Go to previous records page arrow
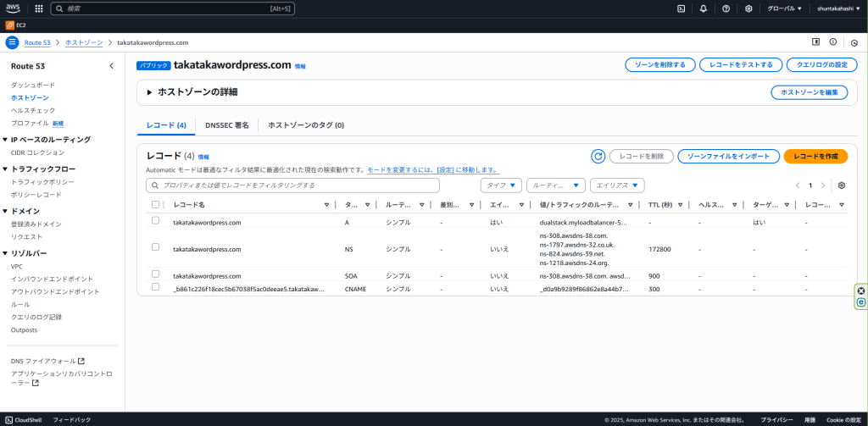Screen dimensions: 868x426 (798, 185)
